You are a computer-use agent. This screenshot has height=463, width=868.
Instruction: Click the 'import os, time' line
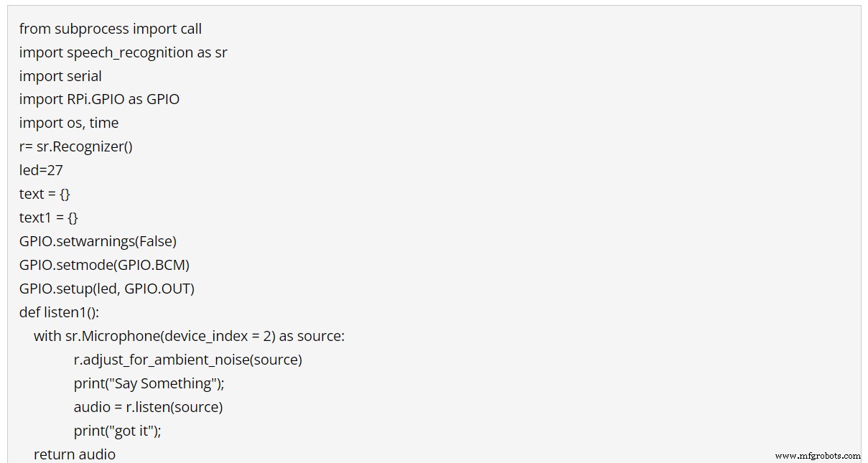click(x=69, y=123)
